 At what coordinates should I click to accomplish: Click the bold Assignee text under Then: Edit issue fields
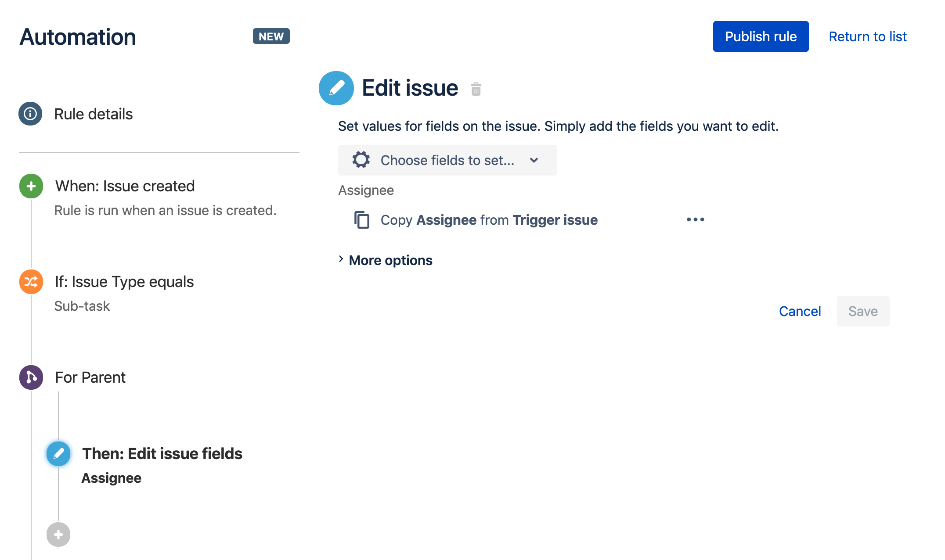112,478
